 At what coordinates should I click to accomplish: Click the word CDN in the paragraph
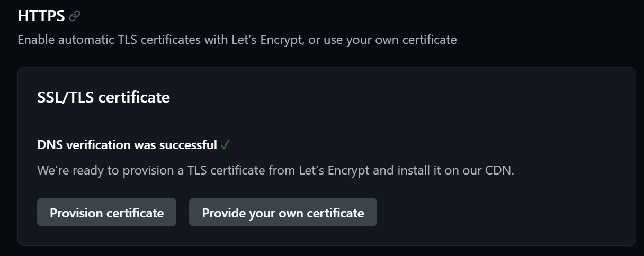499,171
